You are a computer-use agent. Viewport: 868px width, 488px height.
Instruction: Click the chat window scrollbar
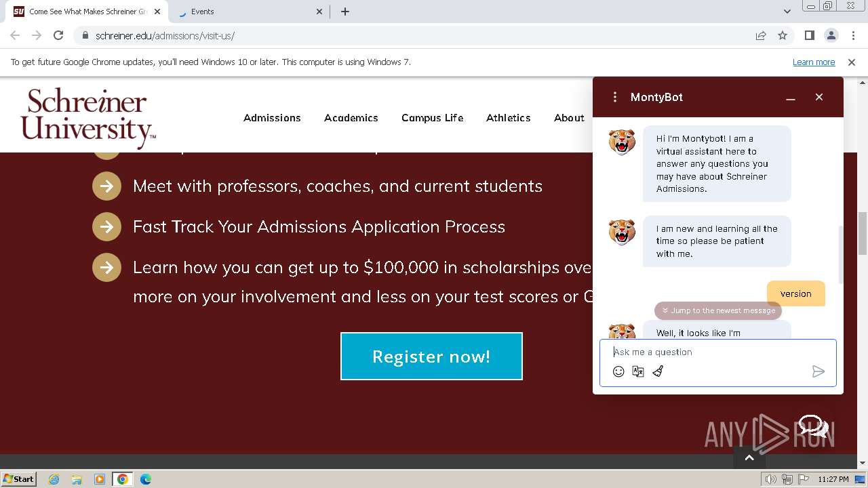pyautogui.click(x=841, y=254)
